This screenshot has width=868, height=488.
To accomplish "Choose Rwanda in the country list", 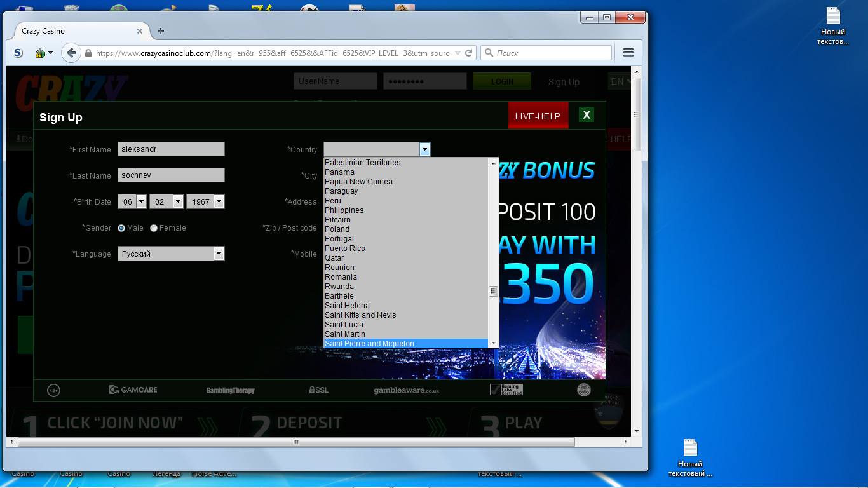I will (406, 287).
